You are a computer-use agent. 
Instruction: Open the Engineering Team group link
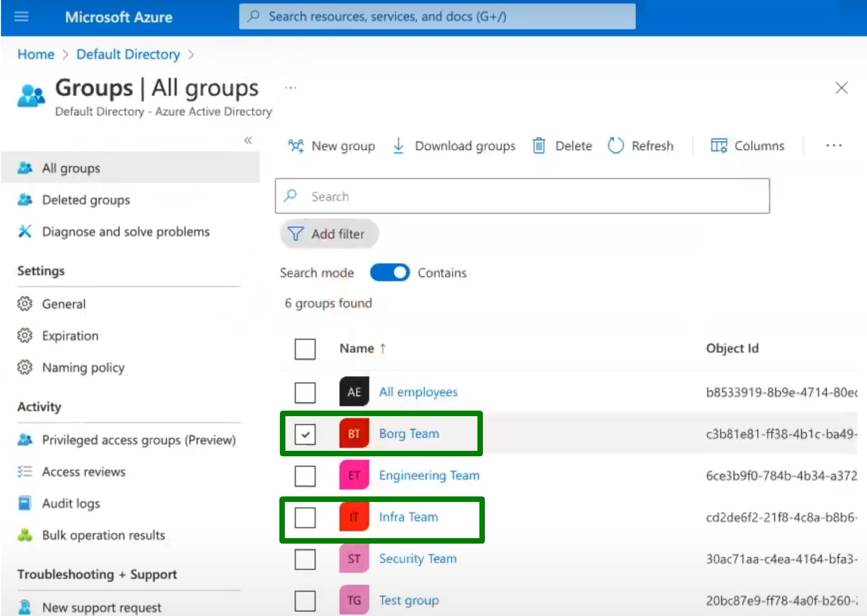[x=429, y=476]
